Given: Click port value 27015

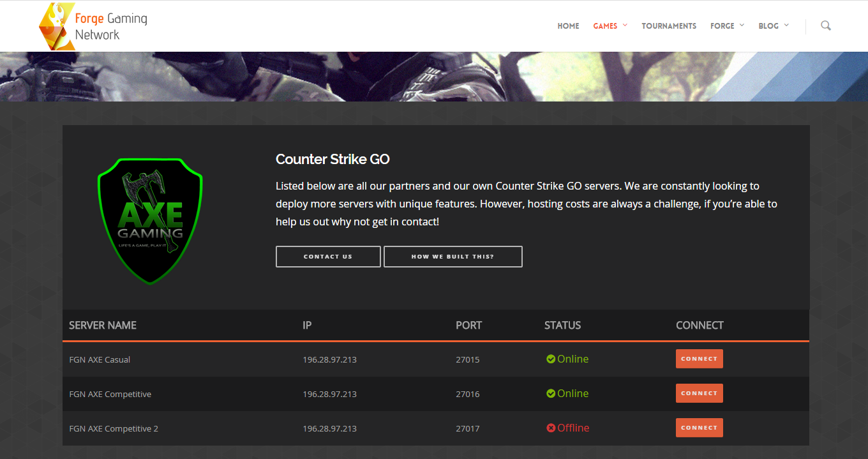Looking at the screenshot, I should [468, 360].
